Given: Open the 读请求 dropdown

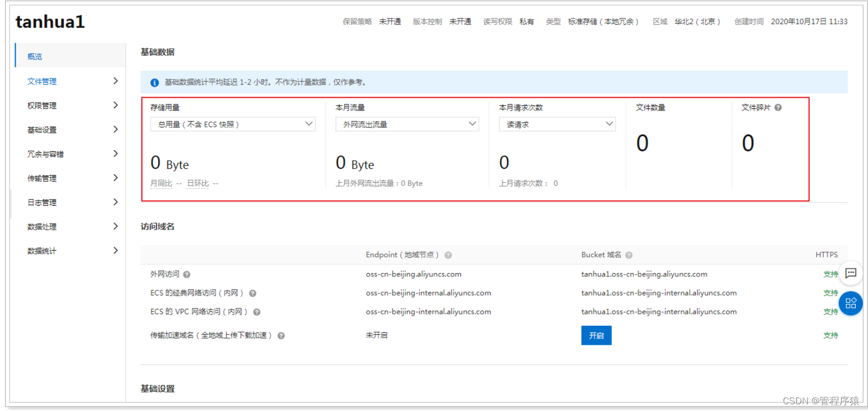Looking at the screenshot, I should tap(557, 124).
